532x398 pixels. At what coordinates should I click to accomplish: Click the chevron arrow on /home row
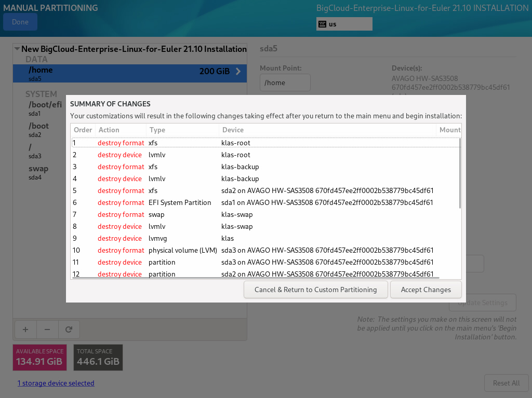tap(238, 71)
